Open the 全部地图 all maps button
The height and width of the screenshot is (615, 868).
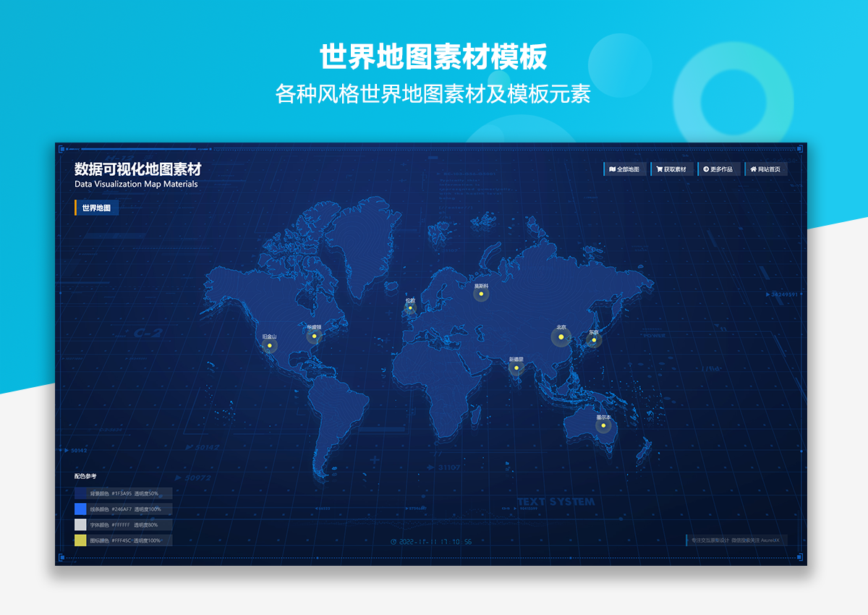[625, 169]
